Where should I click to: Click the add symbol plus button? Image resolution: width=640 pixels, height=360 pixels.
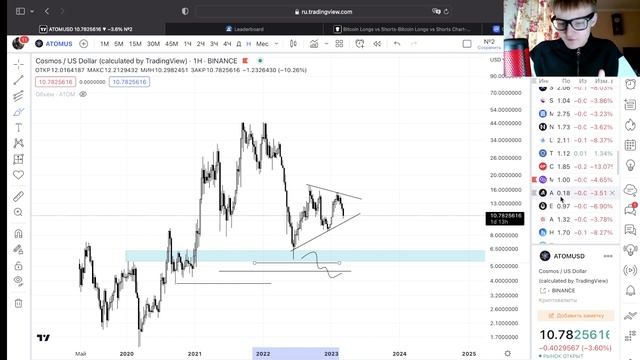tap(84, 44)
